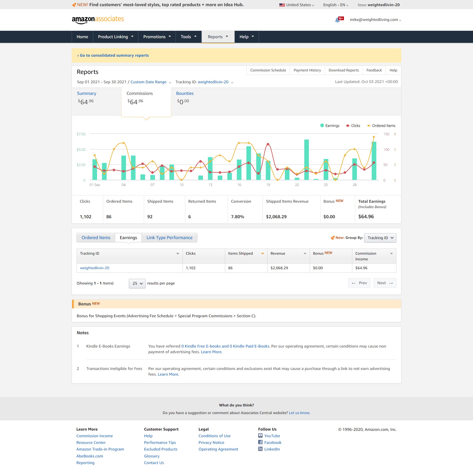Click the Let us know link

click(299, 413)
